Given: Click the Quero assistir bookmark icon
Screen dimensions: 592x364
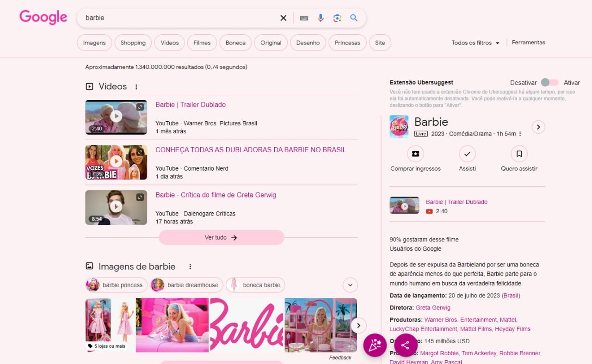Looking at the screenshot, I should (x=519, y=154).
